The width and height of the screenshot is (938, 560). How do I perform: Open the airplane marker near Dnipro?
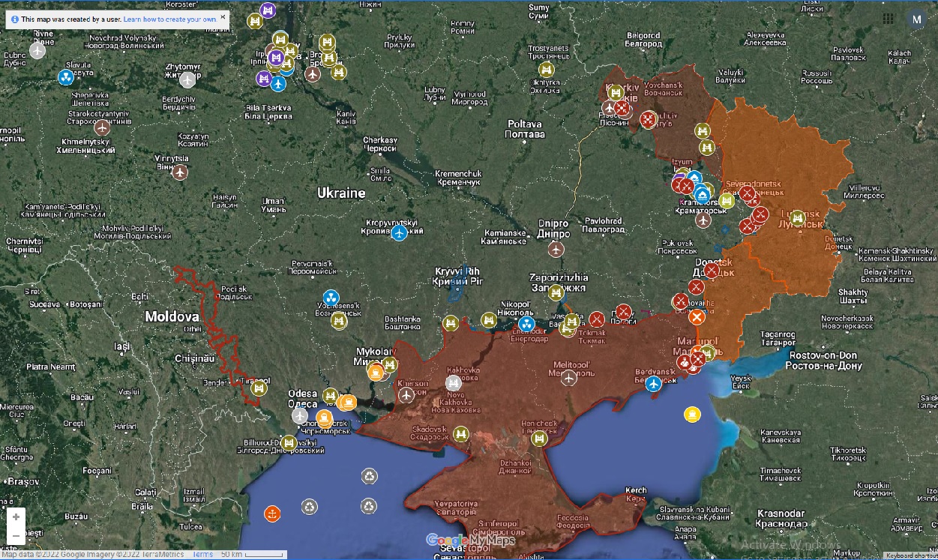click(x=556, y=249)
